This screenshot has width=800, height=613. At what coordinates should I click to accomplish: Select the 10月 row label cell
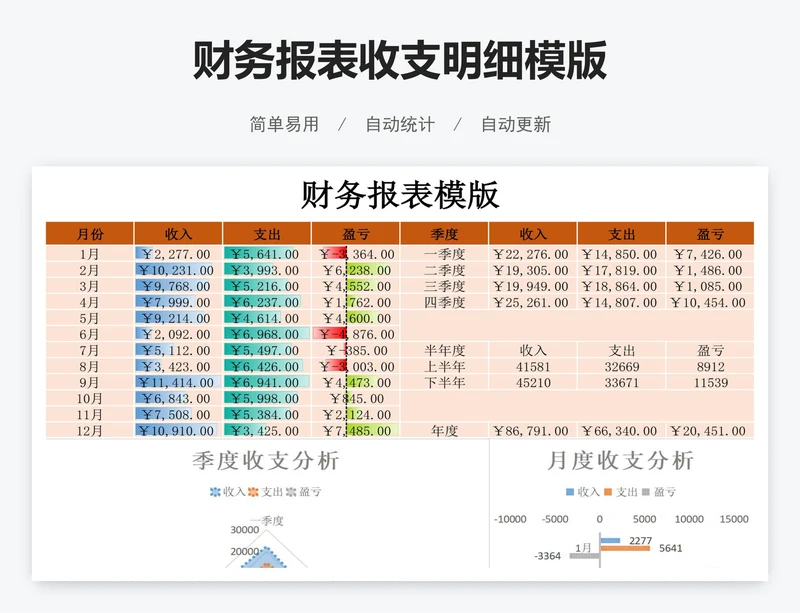pos(90,399)
